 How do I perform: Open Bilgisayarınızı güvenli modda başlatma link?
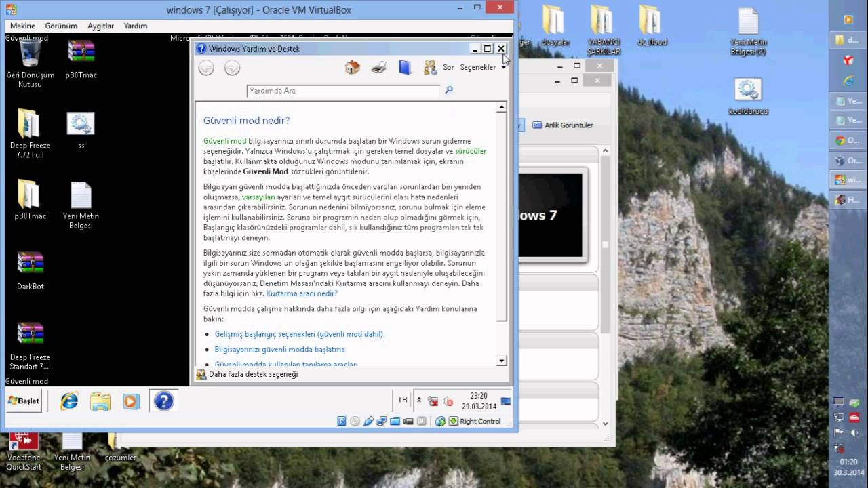pos(279,349)
